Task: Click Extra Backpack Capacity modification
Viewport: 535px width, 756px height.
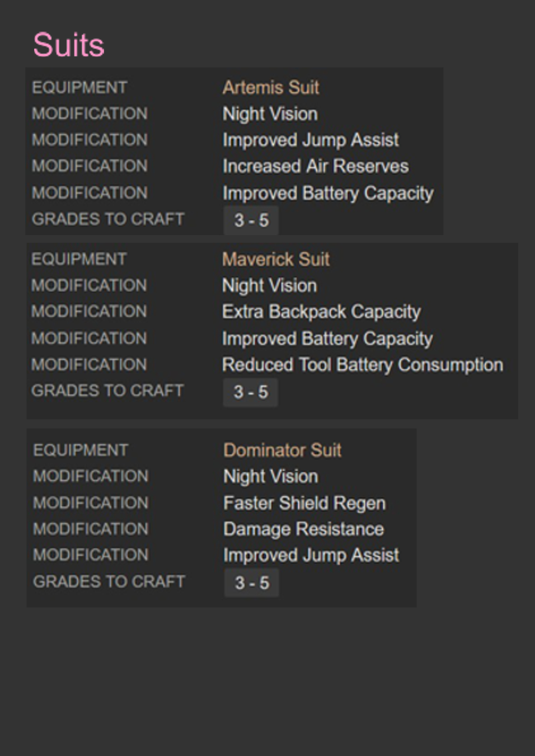Action: tap(321, 312)
